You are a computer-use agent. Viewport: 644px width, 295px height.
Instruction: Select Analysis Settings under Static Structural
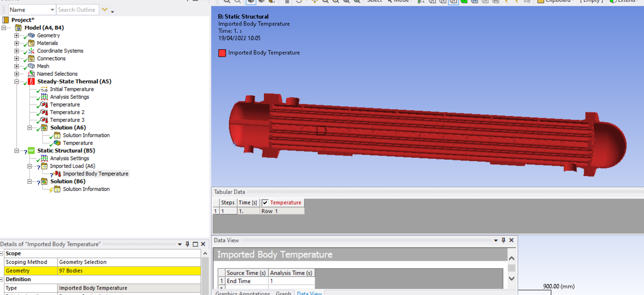coord(69,158)
